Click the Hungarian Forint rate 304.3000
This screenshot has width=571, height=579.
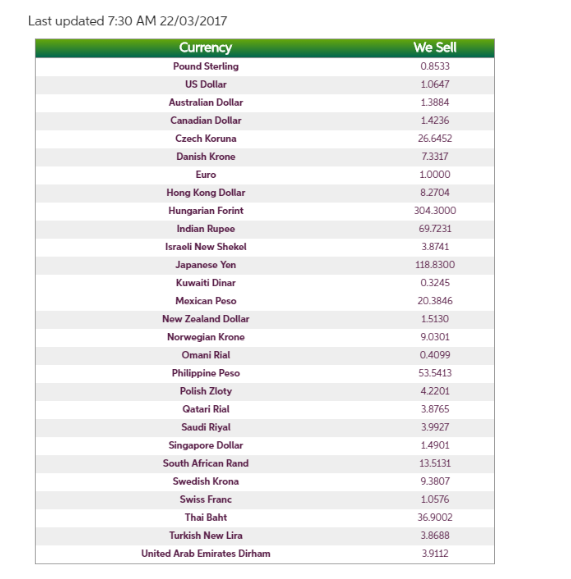[435, 210]
